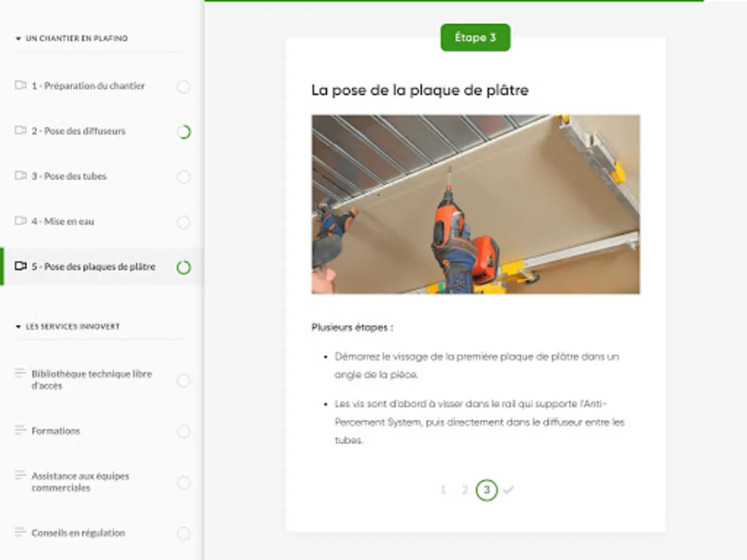
Task: Toggle progress circle for Pose des diffuseurs
Action: tap(184, 132)
